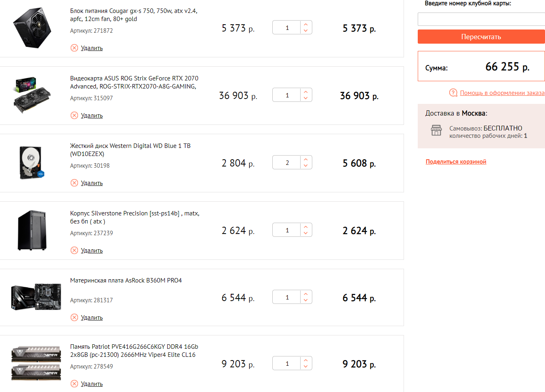Click the remove icon for Cougar power supply
The image size is (545, 392).
[x=74, y=48]
